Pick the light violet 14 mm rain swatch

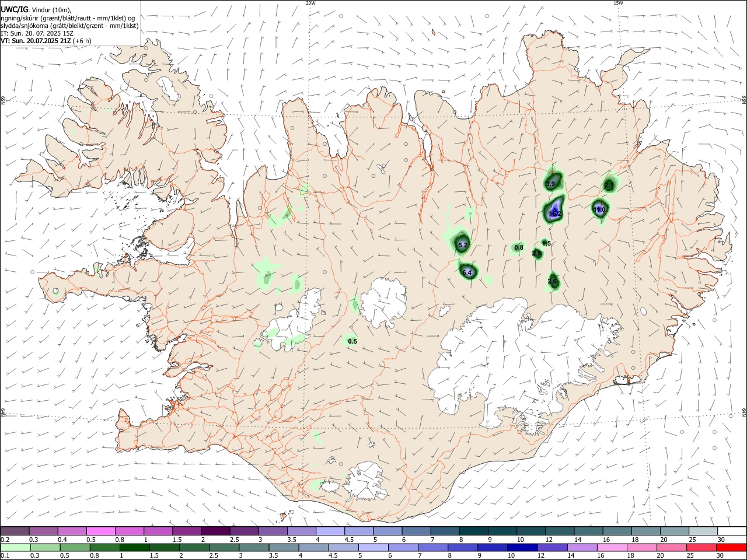582,548
